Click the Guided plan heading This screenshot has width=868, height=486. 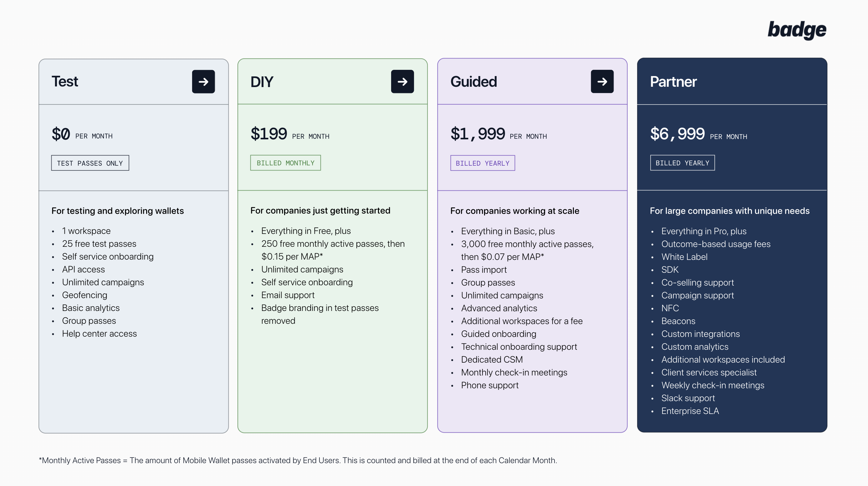[473, 82]
